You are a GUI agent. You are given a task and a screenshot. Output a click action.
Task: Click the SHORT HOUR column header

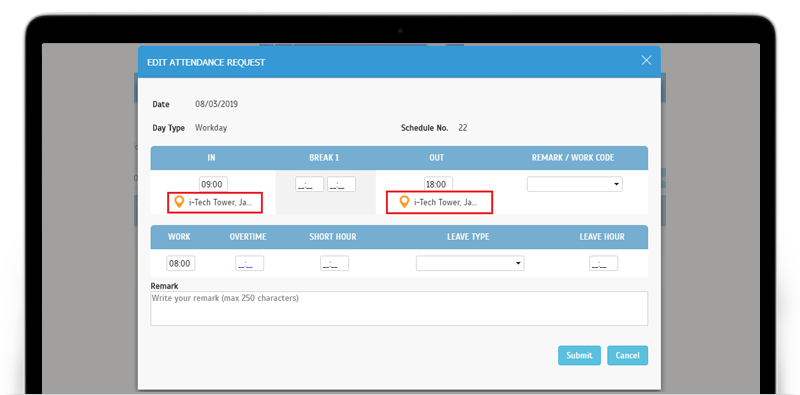pos(333,237)
